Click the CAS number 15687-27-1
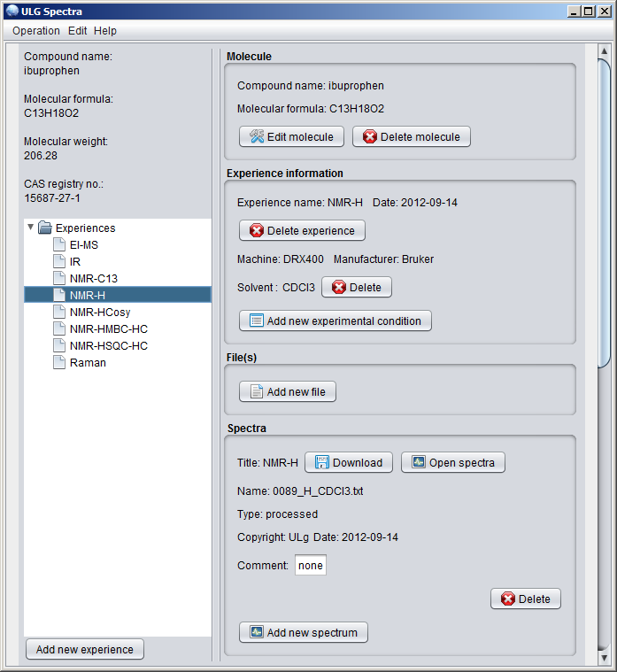The width and height of the screenshot is (617, 672). point(52,198)
